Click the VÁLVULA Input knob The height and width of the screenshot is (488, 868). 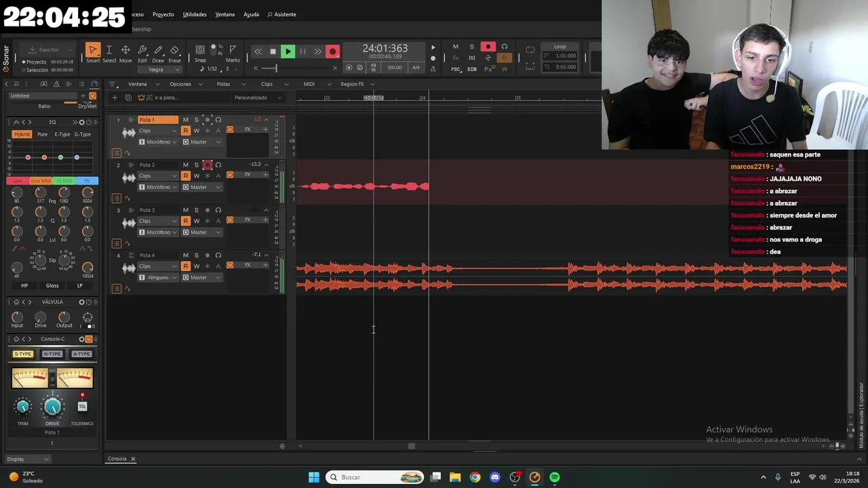(17, 317)
